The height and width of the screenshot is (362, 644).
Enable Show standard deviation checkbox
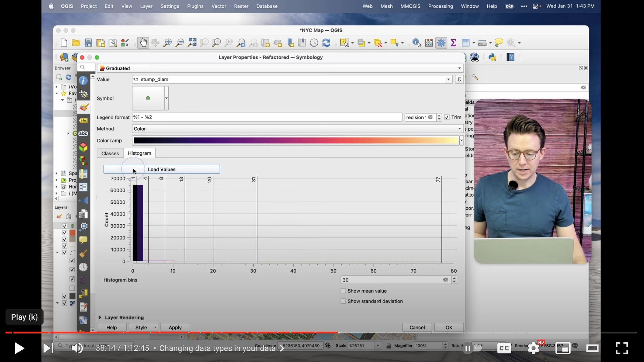pyautogui.click(x=343, y=301)
